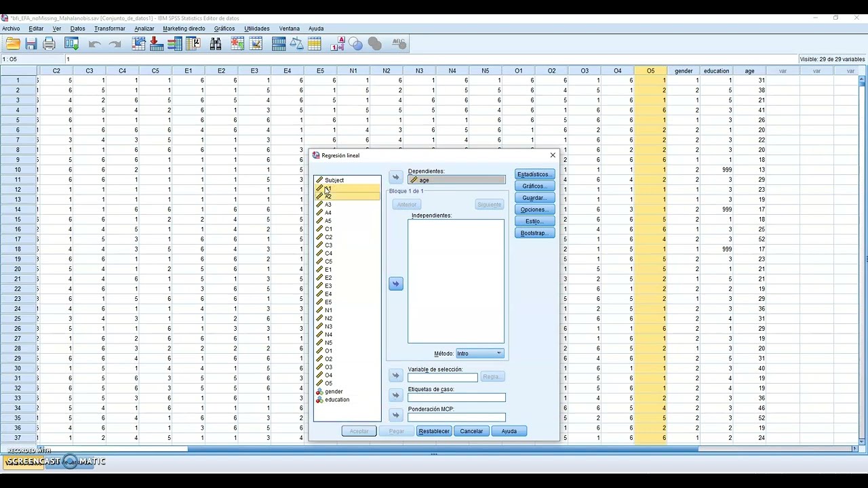Viewport: 868px width, 488px height.
Task: Move variable to Dependientes arrow button
Action: point(396,178)
